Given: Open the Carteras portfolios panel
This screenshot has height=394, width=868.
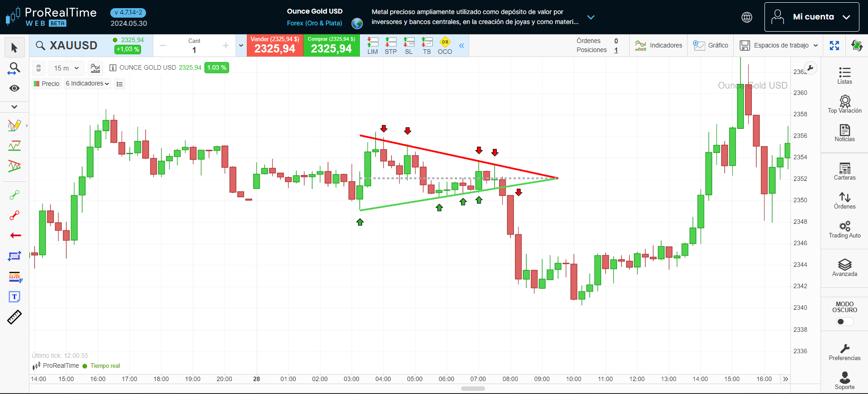Looking at the screenshot, I should pyautogui.click(x=844, y=171).
